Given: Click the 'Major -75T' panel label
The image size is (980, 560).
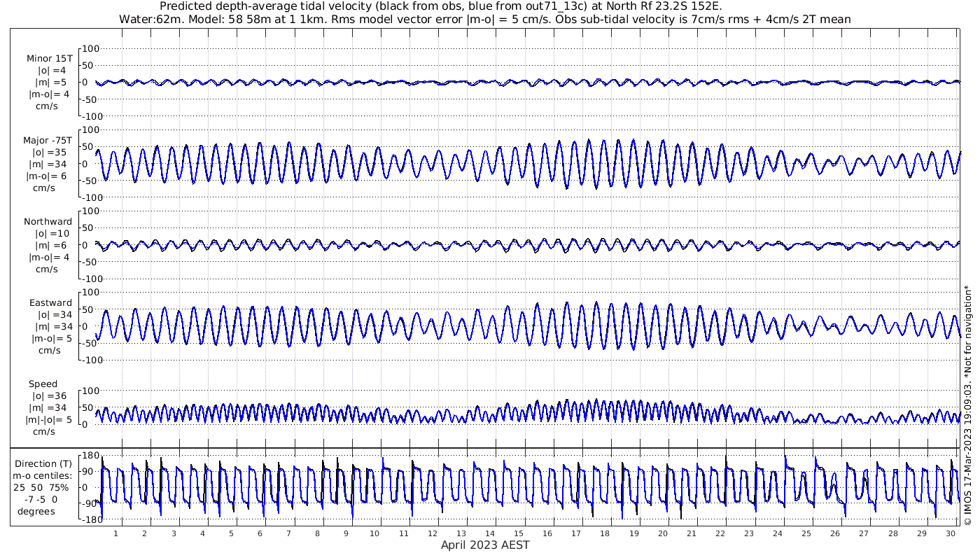Looking at the screenshot, I should tap(48, 141).
